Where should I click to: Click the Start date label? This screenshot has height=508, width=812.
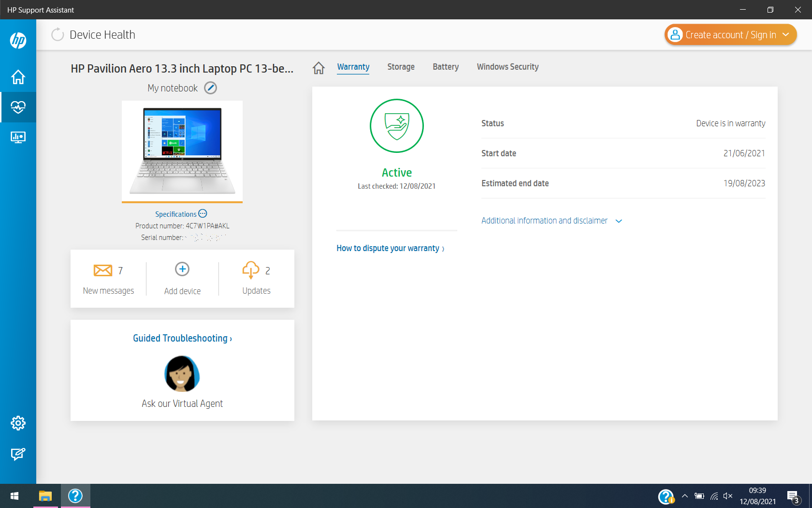[498, 153]
